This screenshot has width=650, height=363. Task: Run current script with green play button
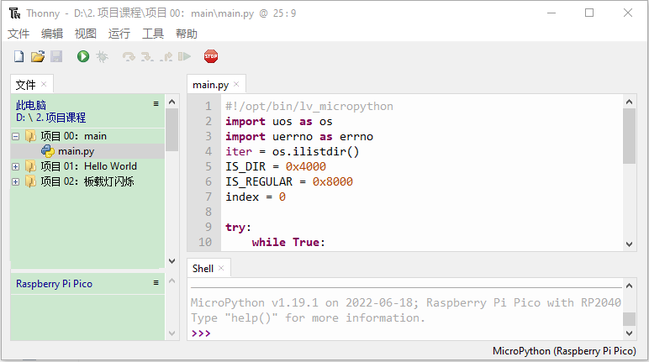click(x=83, y=56)
